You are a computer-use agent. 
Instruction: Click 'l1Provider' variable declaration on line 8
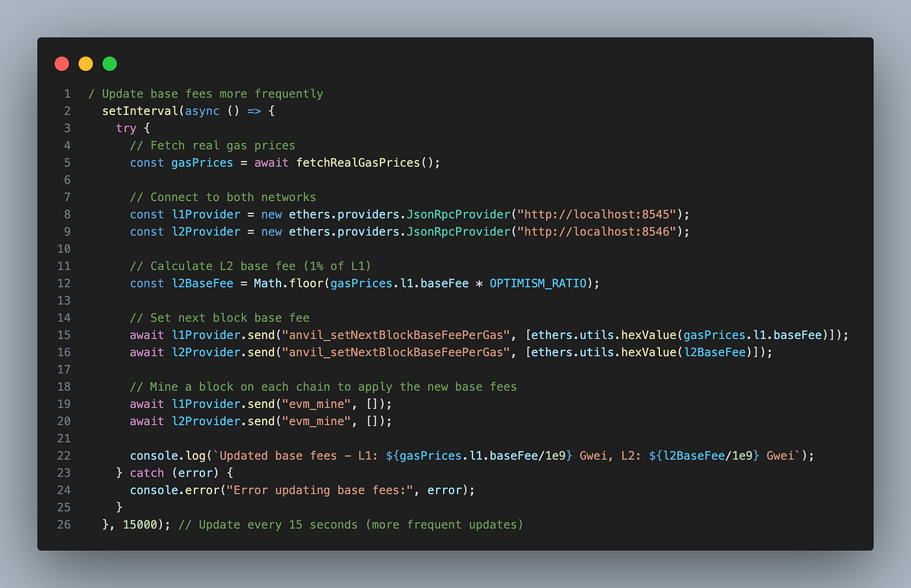pos(206,215)
